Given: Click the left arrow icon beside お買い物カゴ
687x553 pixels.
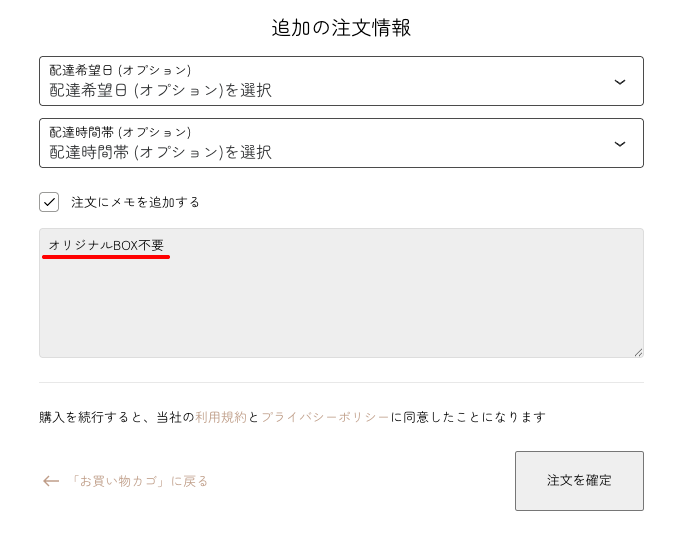Looking at the screenshot, I should (x=51, y=481).
